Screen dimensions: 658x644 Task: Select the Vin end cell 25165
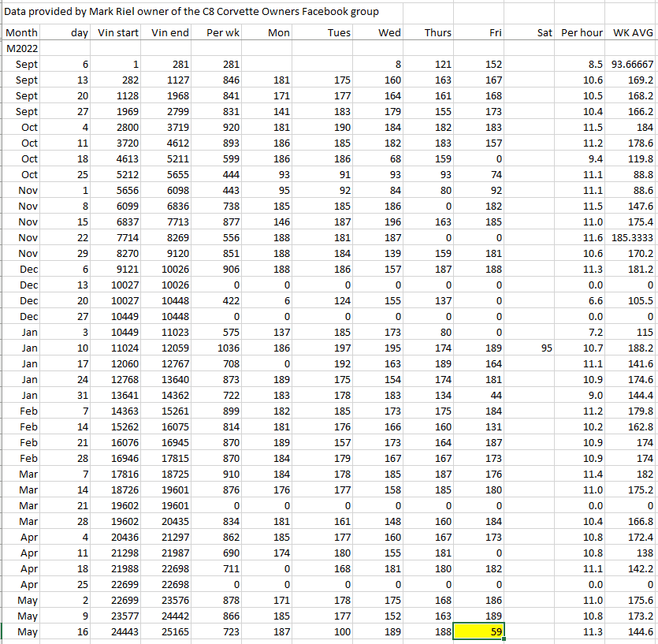(x=169, y=631)
